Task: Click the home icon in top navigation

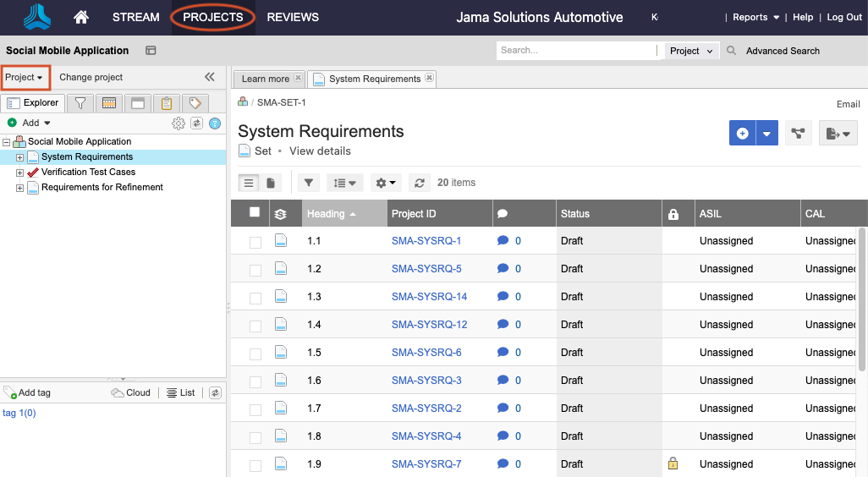Action: pos(81,17)
